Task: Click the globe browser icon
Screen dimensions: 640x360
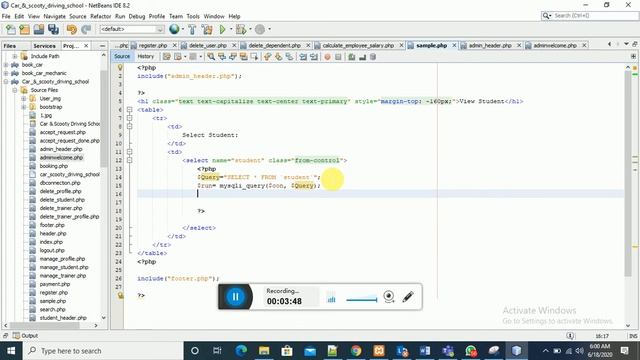Action: (174, 29)
